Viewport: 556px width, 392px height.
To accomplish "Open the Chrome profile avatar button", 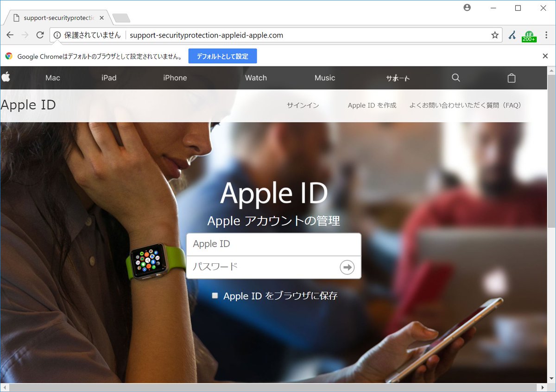I will [467, 7].
